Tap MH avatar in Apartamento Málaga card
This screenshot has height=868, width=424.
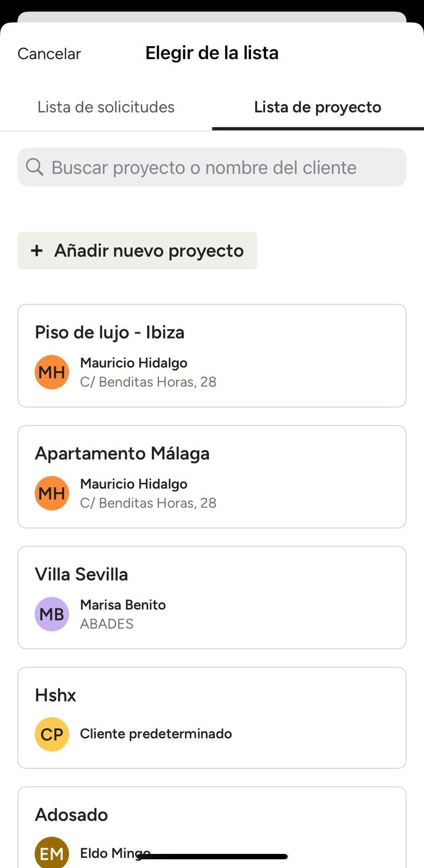pyautogui.click(x=52, y=493)
